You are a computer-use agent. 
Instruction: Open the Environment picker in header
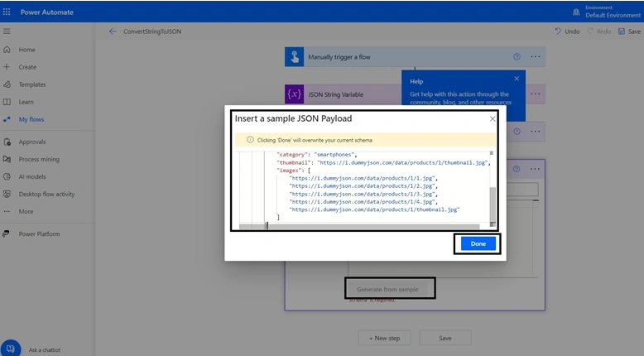[607, 12]
